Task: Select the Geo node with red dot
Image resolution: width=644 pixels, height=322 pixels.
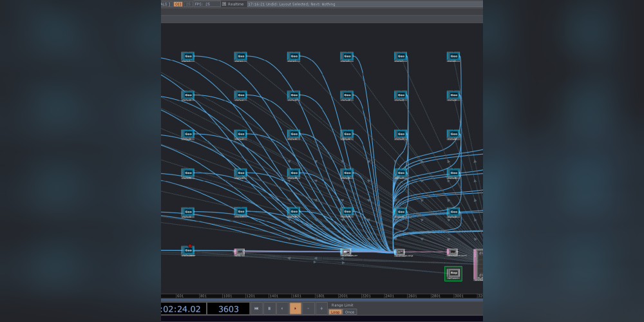Action: coord(188,251)
